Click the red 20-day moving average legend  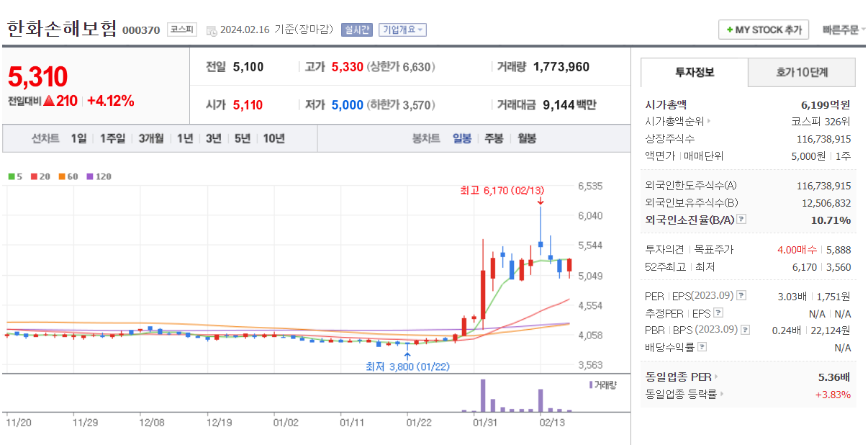click(40, 176)
